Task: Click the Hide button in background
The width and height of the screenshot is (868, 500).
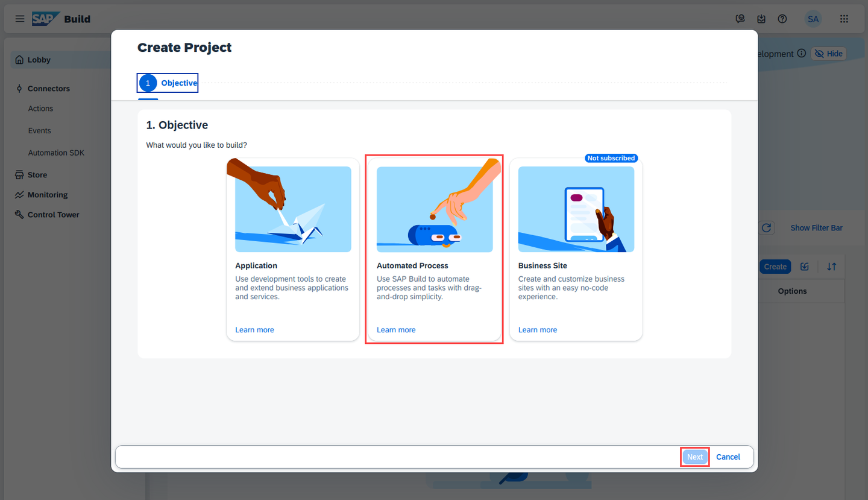Action: point(829,54)
